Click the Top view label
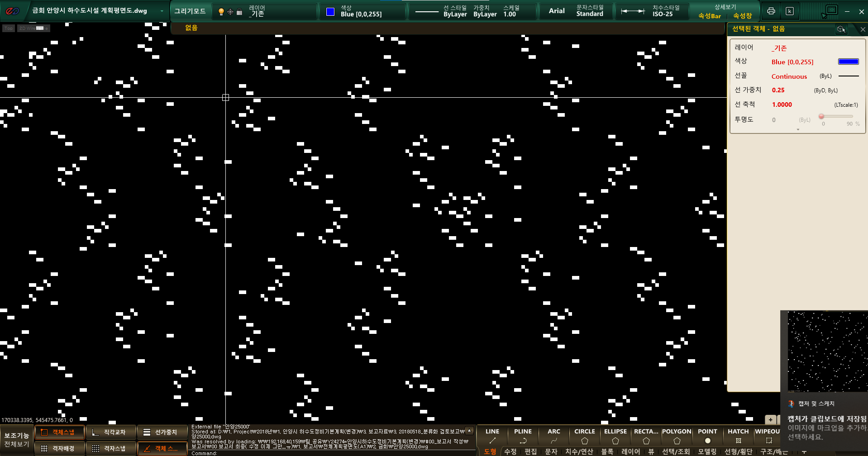The width and height of the screenshot is (868, 456). click(x=9, y=28)
